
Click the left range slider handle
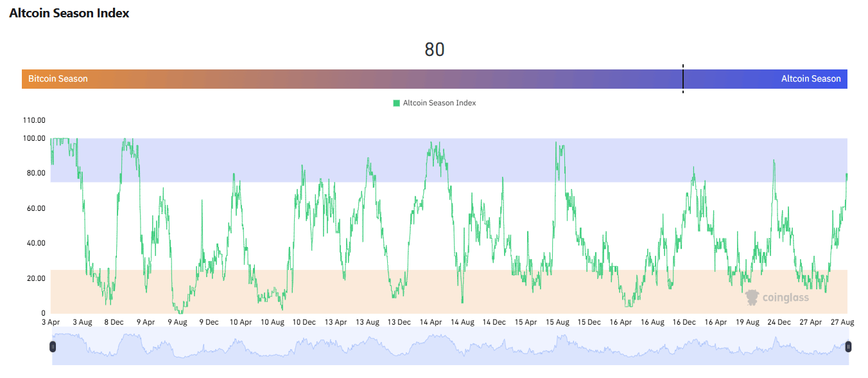(53, 346)
